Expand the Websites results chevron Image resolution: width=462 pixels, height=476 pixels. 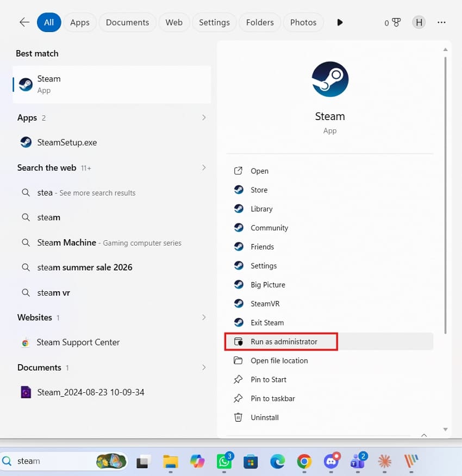tap(204, 317)
